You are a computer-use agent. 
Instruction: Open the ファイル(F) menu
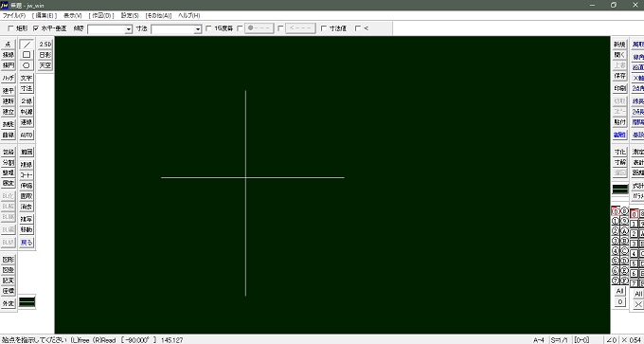click(14, 15)
